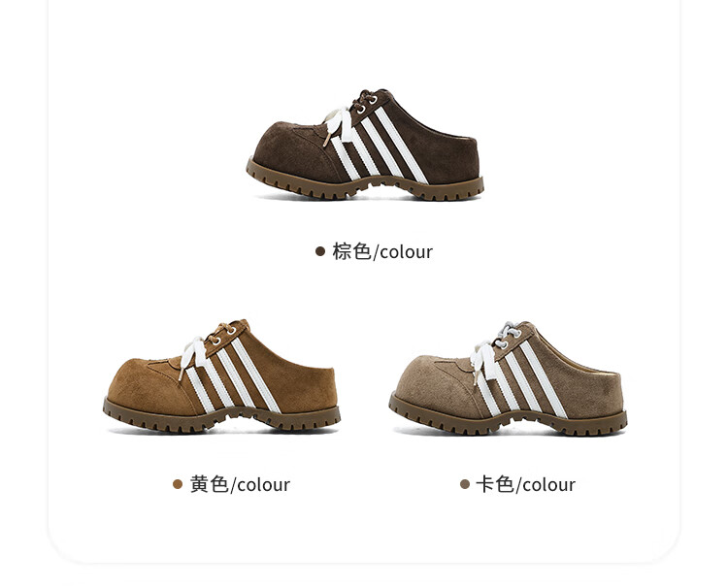Click the dark brown shoe image
Viewport: 728px width, 586px height.
click(x=365, y=145)
